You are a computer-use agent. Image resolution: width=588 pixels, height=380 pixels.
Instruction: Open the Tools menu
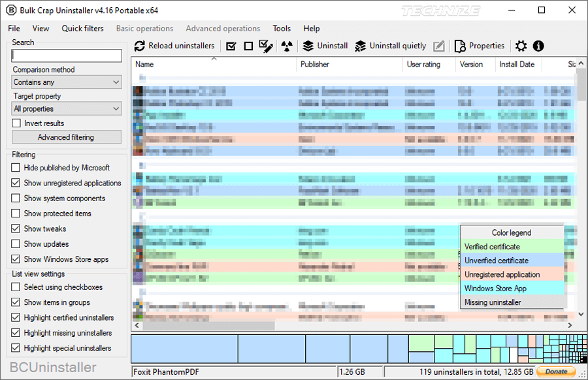[x=282, y=29]
